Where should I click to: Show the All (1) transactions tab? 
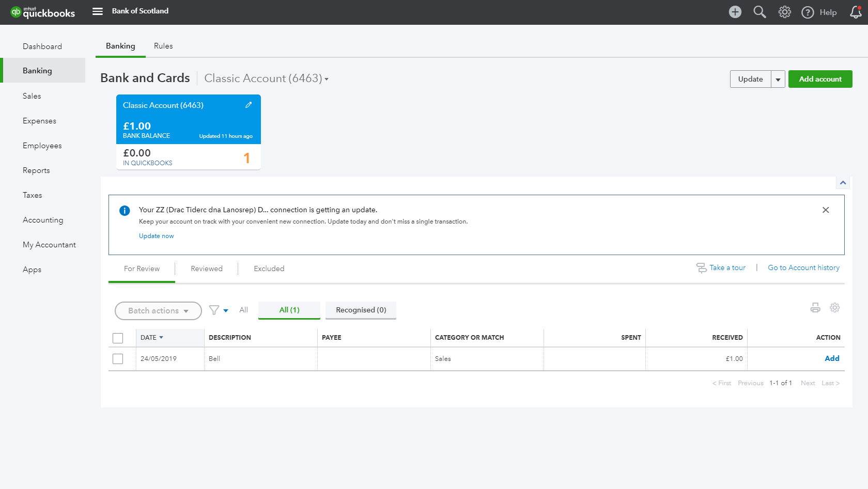289,310
